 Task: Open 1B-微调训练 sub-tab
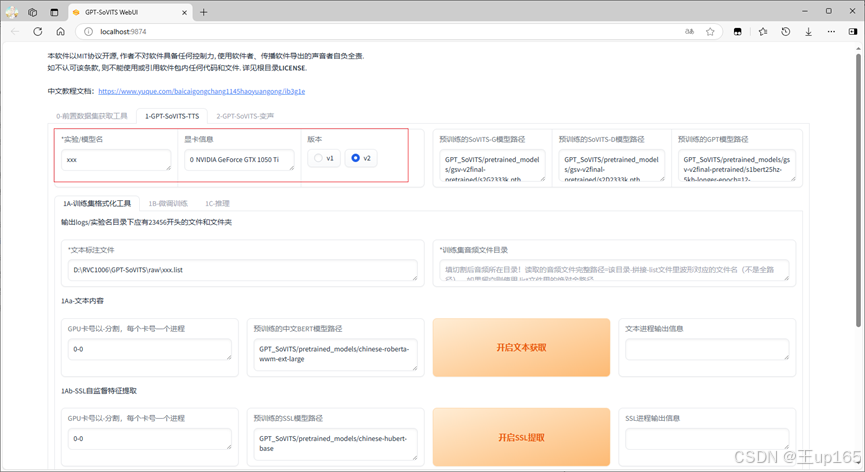tap(168, 203)
